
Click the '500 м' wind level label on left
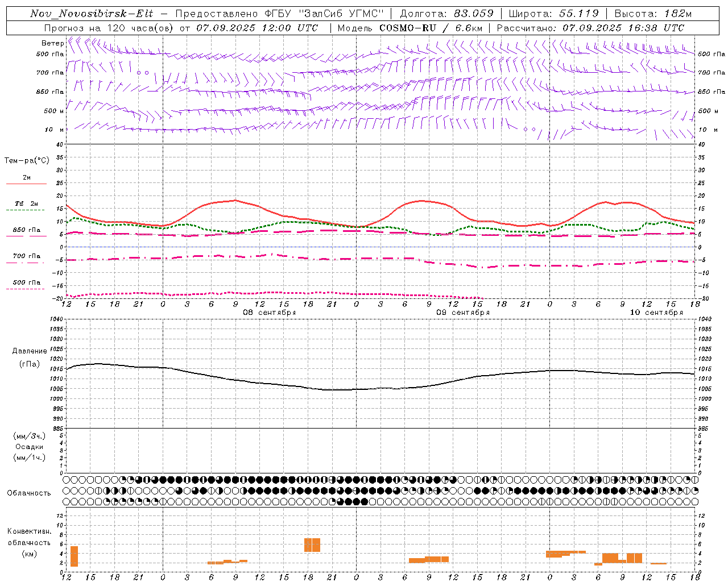click(x=54, y=111)
